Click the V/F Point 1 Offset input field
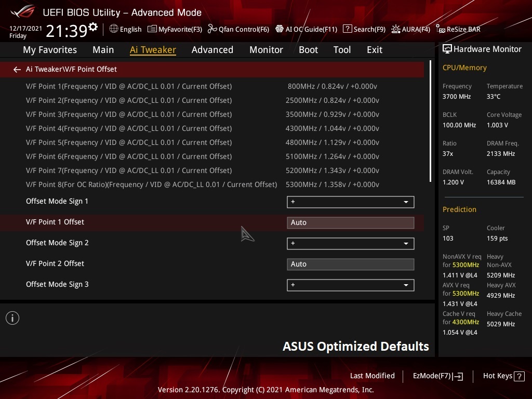 (350, 222)
